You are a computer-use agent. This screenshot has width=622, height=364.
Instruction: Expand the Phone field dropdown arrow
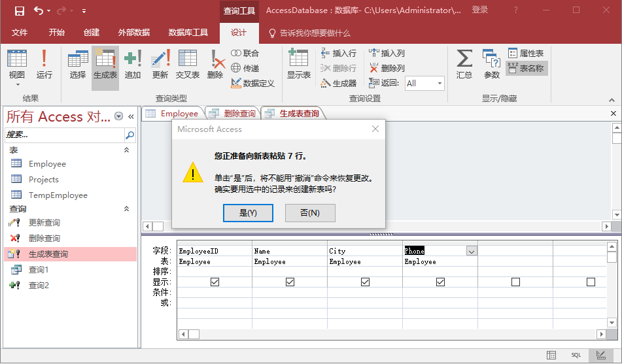471,251
